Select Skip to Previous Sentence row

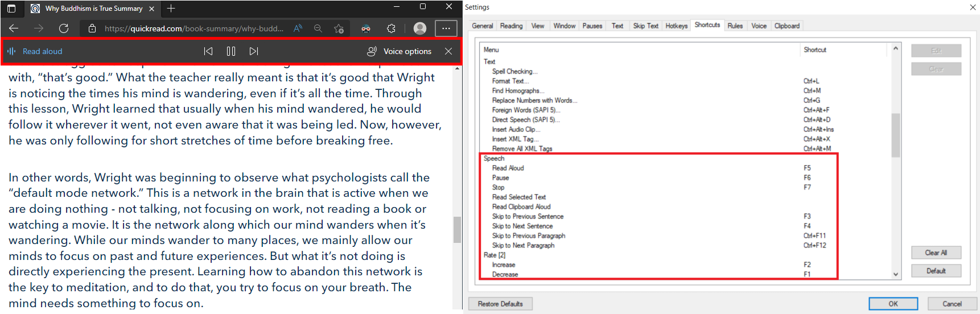(x=685, y=217)
